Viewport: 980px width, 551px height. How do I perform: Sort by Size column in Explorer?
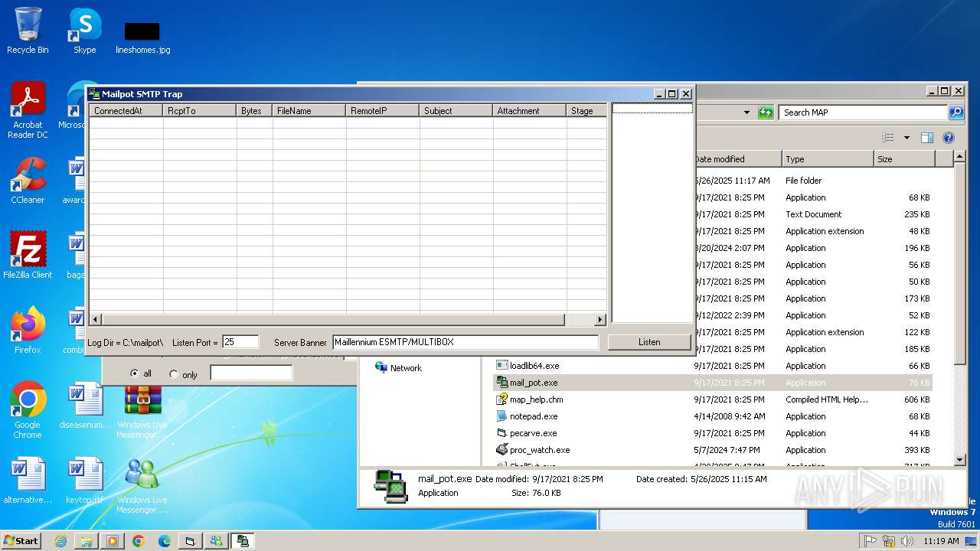(x=904, y=159)
